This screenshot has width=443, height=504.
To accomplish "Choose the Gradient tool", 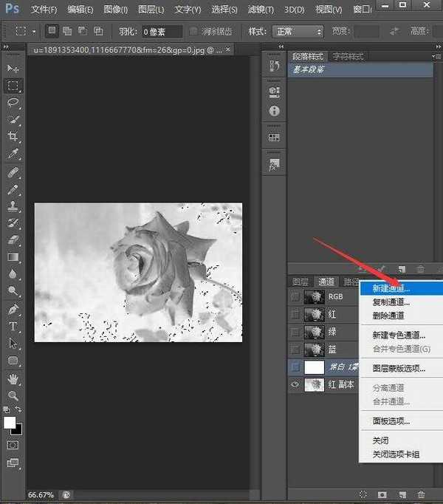I will (x=13, y=257).
